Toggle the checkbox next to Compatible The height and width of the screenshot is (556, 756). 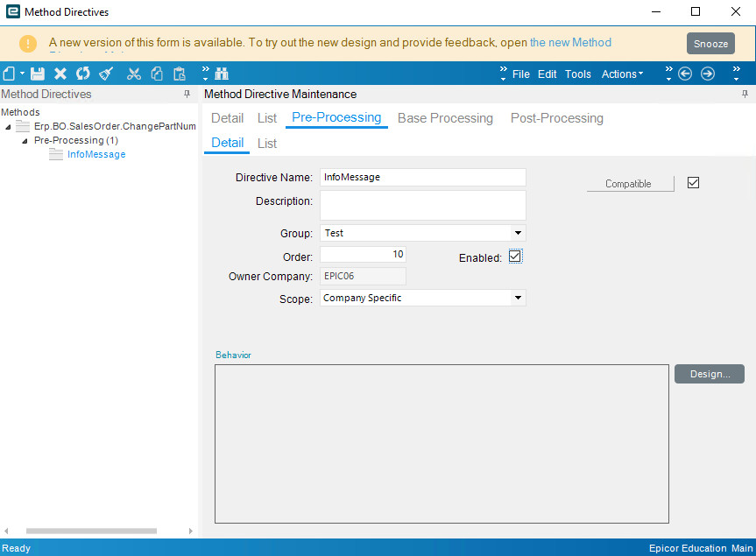coord(693,183)
